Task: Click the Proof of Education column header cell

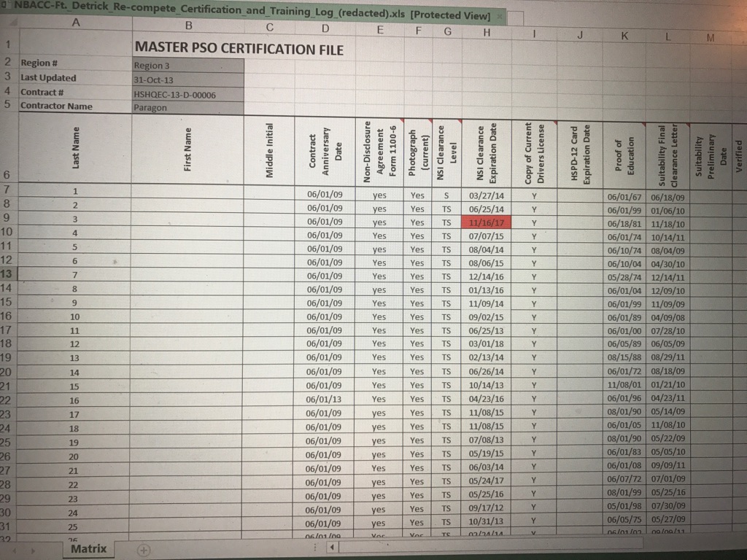Action: pyautogui.click(x=624, y=152)
